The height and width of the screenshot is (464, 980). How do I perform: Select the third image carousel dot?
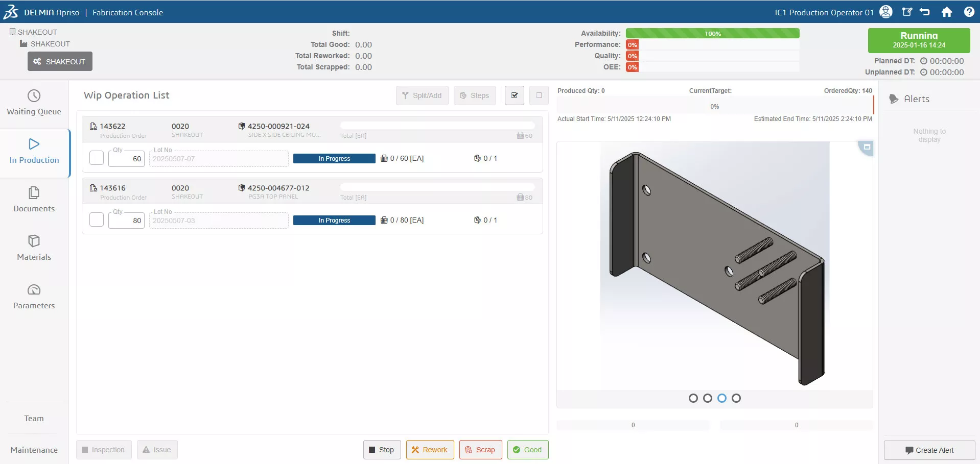pyautogui.click(x=721, y=398)
